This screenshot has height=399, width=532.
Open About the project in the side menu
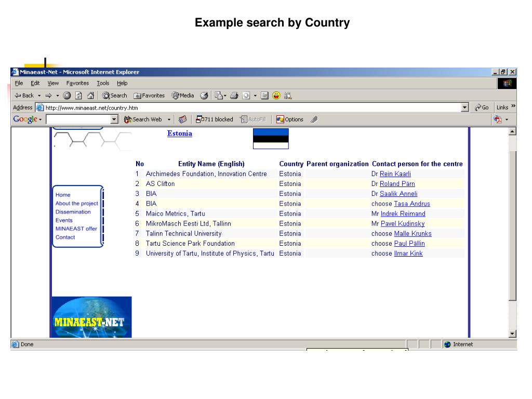77,204
